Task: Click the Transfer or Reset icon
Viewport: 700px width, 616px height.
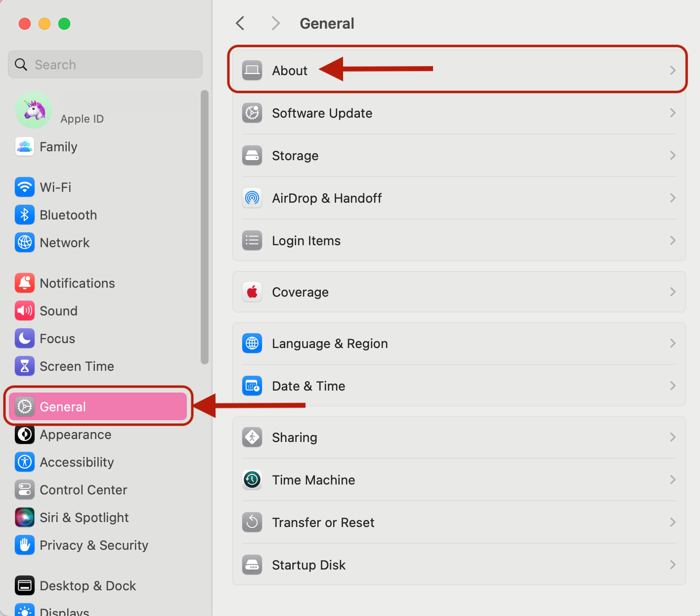Action: tap(252, 522)
